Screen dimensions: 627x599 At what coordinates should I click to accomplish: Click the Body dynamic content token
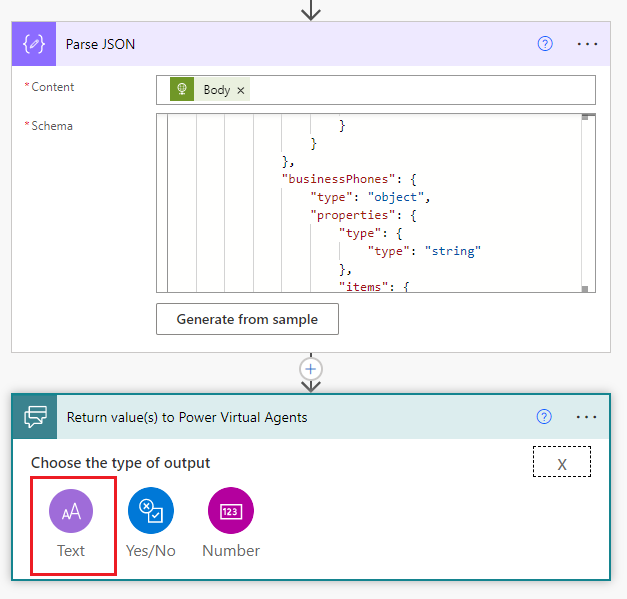tap(216, 90)
